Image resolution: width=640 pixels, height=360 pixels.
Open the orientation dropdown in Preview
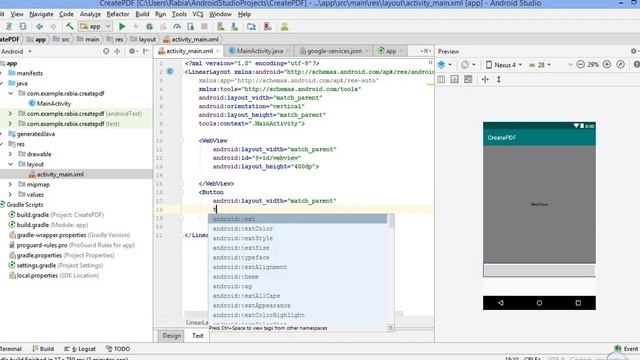tap(468, 64)
